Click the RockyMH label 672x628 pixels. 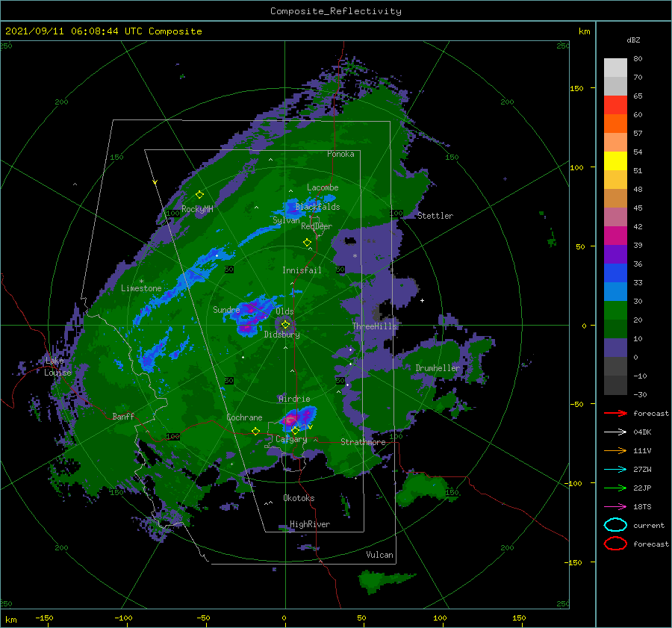[197, 209]
